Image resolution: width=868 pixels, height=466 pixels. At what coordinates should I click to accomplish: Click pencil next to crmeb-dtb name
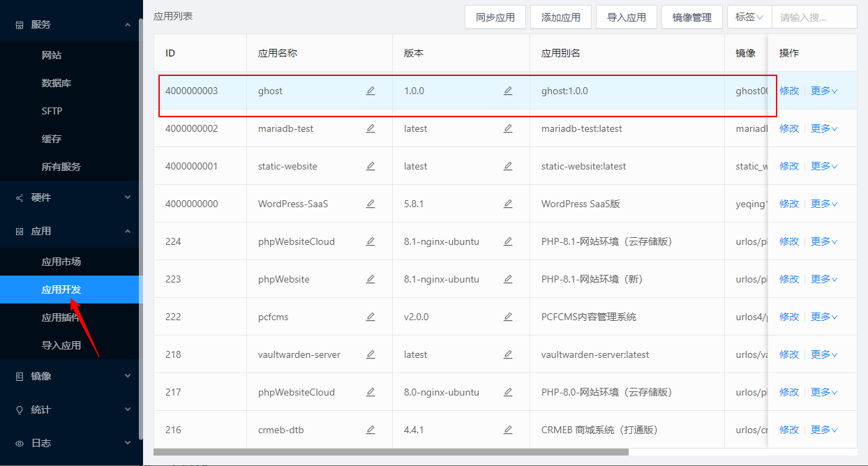pyautogui.click(x=371, y=430)
